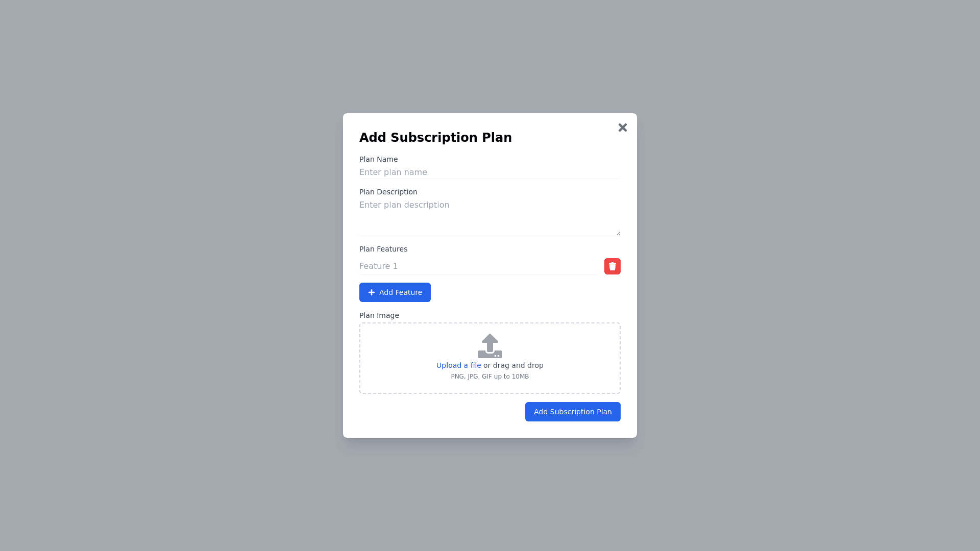This screenshot has height=551, width=980.
Task: Click the Add Subscription Plan heading
Action: pos(435,138)
